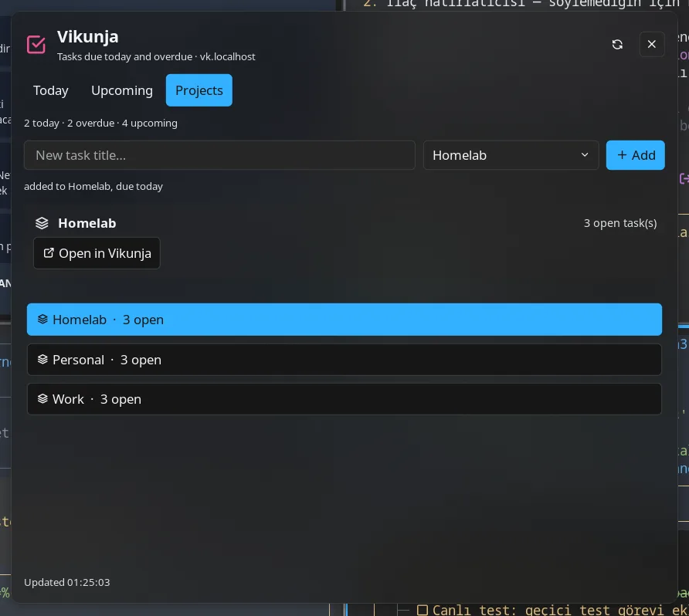Select the Homelab 3 open project row

344,320
